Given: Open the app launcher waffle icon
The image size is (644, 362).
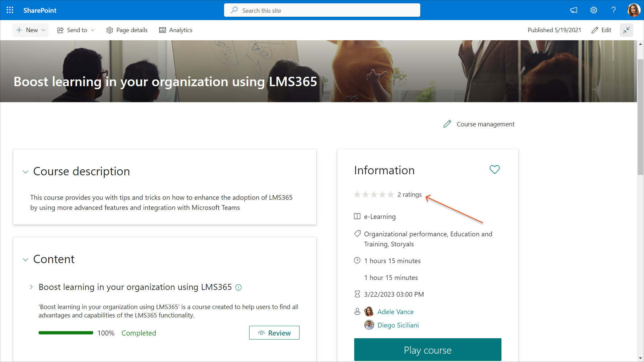Looking at the screenshot, I should 10,10.
